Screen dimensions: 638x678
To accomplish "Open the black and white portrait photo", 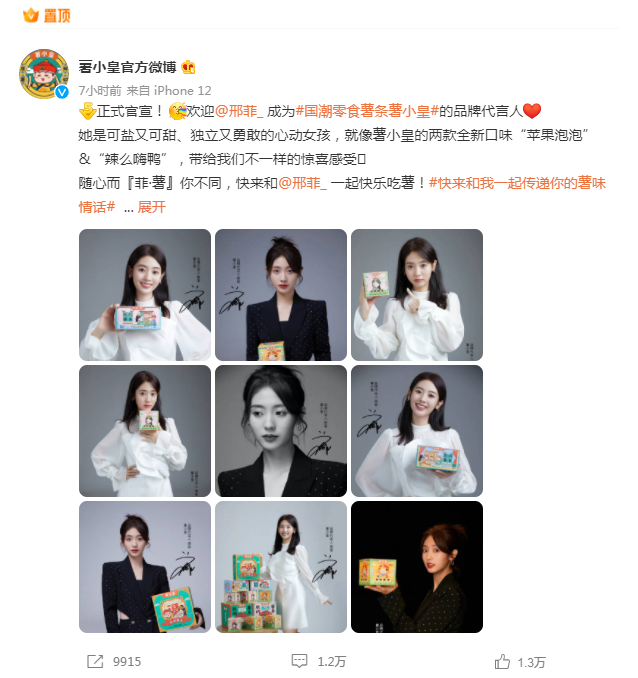I will 281,431.
